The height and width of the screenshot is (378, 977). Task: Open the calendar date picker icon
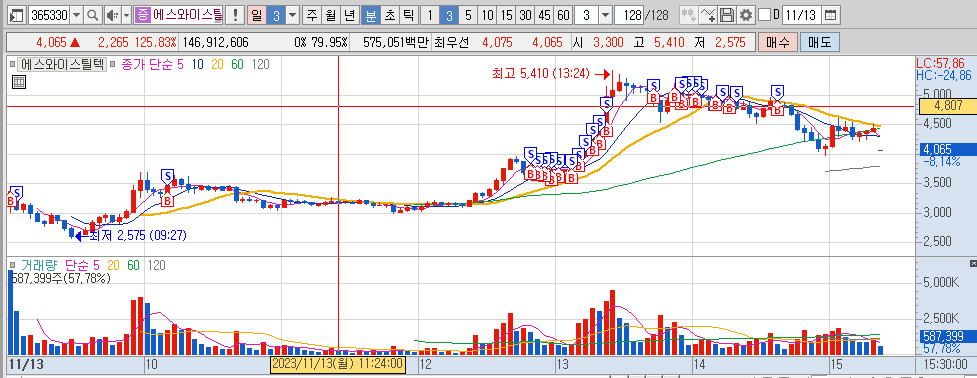(x=831, y=15)
